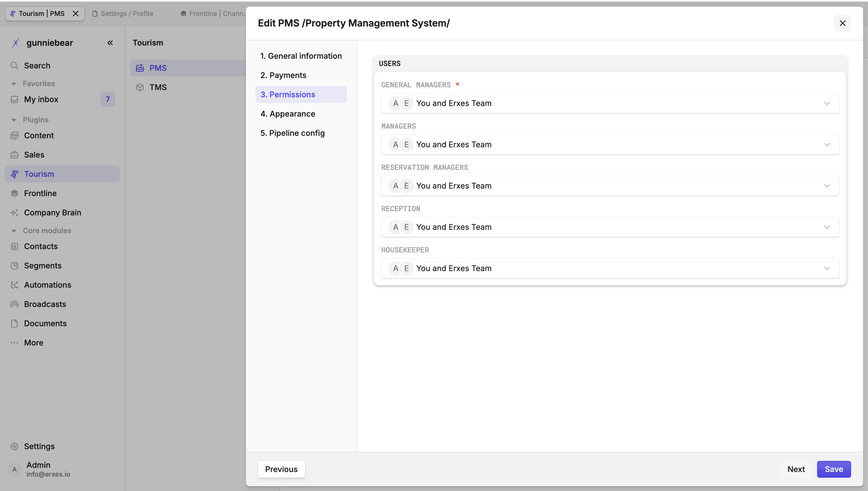This screenshot has height=491, width=868.
Task: Click the Company Brain sparkle icon
Action: pos(14,212)
